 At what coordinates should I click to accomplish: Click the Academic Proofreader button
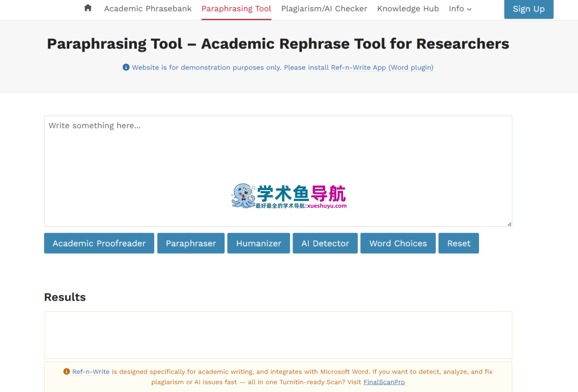pyautogui.click(x=99, y=243)
